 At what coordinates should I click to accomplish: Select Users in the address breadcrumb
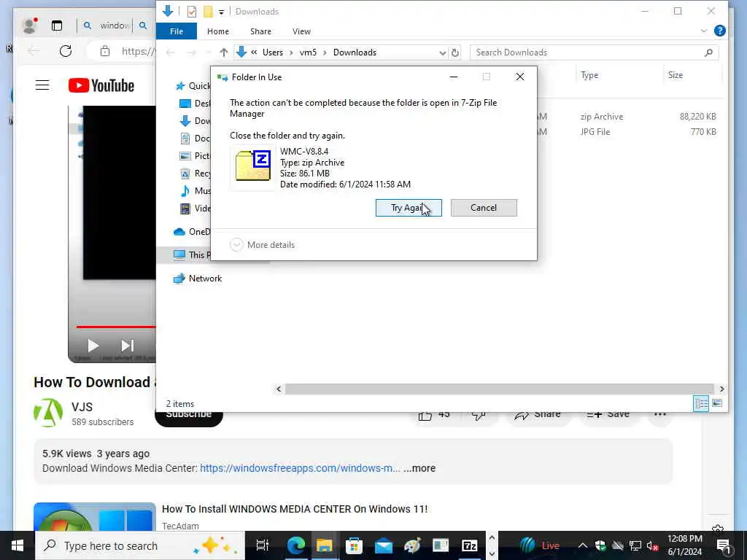(273, 52)
